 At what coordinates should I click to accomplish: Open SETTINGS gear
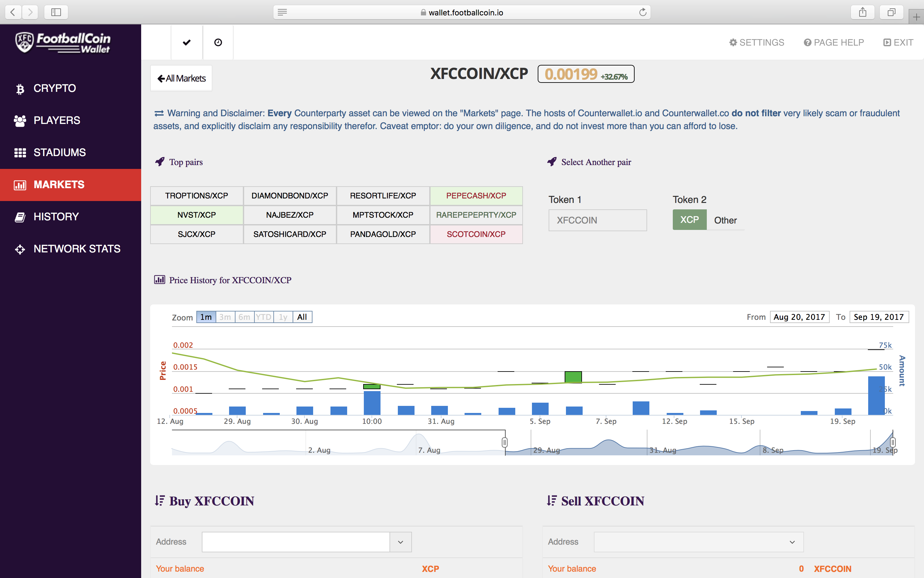pos(757,42)
